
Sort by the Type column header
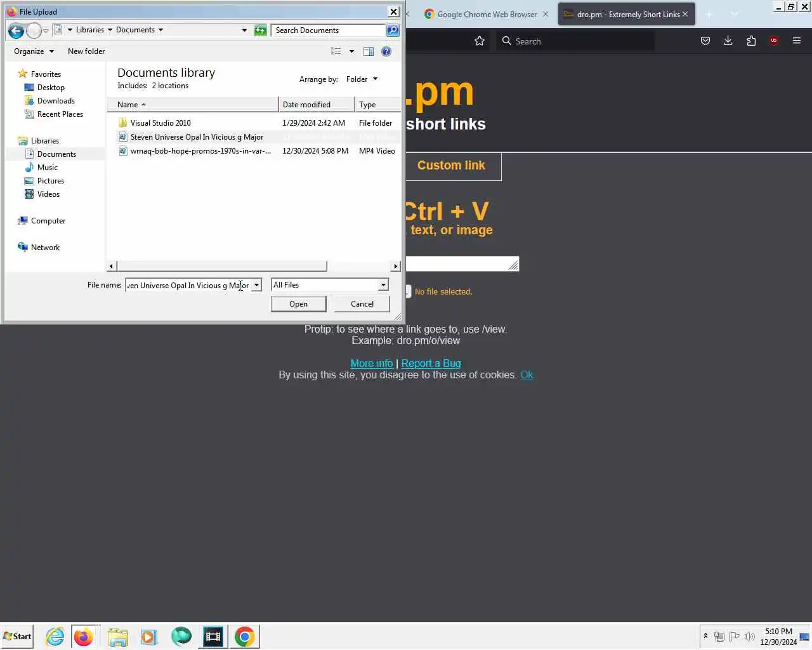click(x=378, y=105)
